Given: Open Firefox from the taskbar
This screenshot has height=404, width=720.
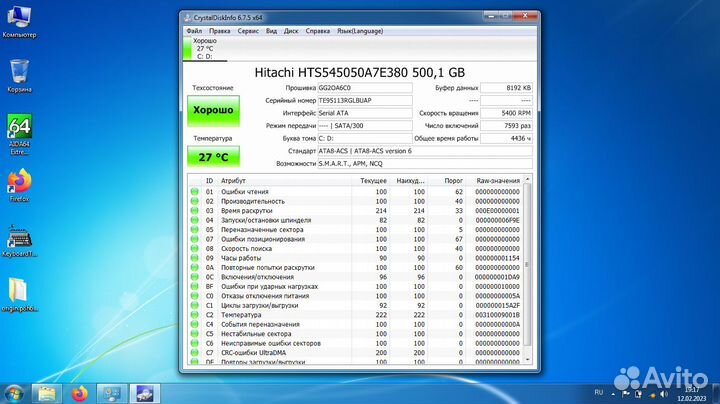Looking at the screenshot, I should click(x=79, y=394).
